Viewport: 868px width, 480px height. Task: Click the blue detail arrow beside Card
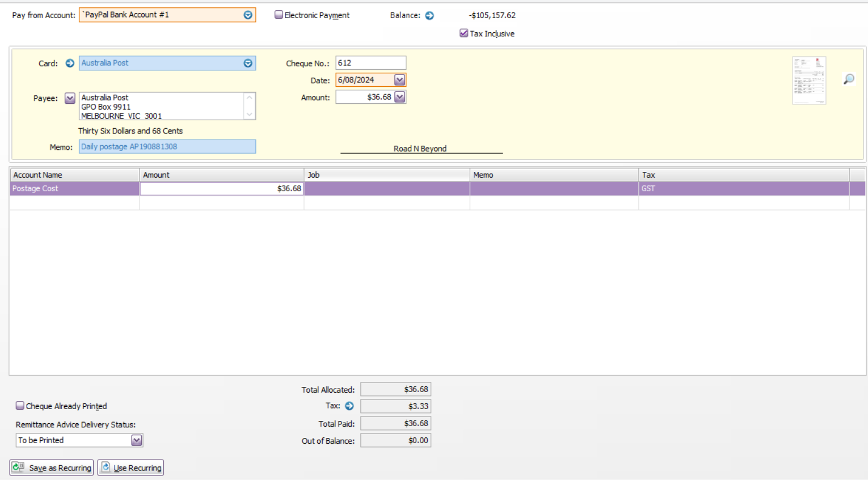click(69, 63)
